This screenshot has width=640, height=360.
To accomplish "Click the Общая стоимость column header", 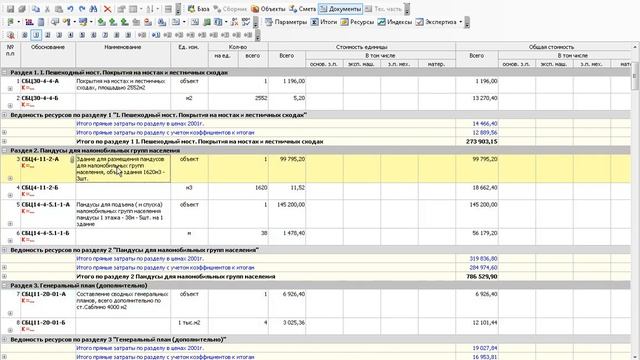I will click(x=551, y=47).
